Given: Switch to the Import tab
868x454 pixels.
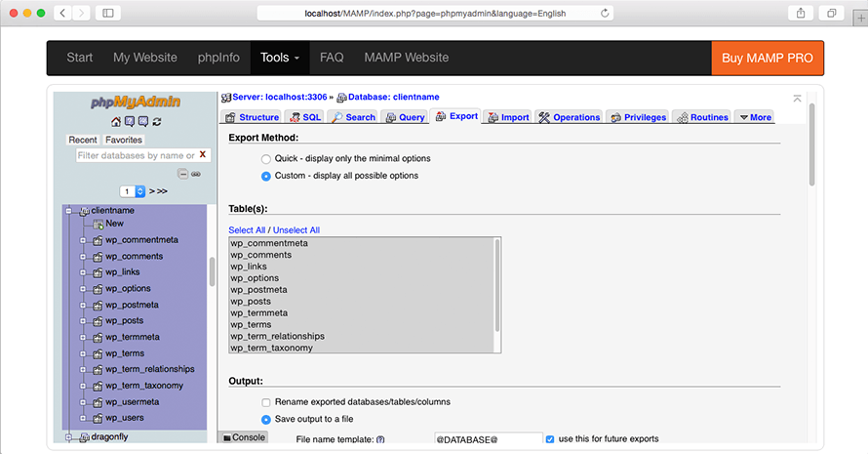Looking at the screenshot, I should tap(509, 117).
